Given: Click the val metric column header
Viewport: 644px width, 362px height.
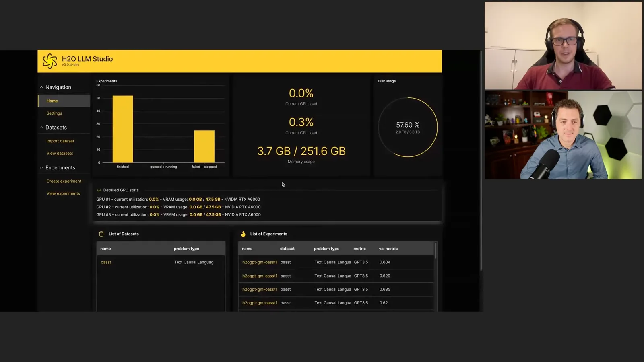Looking at the screenshot, I should 388,249.
